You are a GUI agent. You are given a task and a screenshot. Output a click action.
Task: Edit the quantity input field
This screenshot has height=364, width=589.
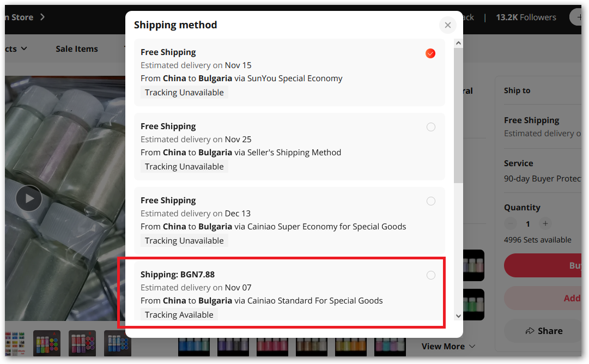click(527, 223)
